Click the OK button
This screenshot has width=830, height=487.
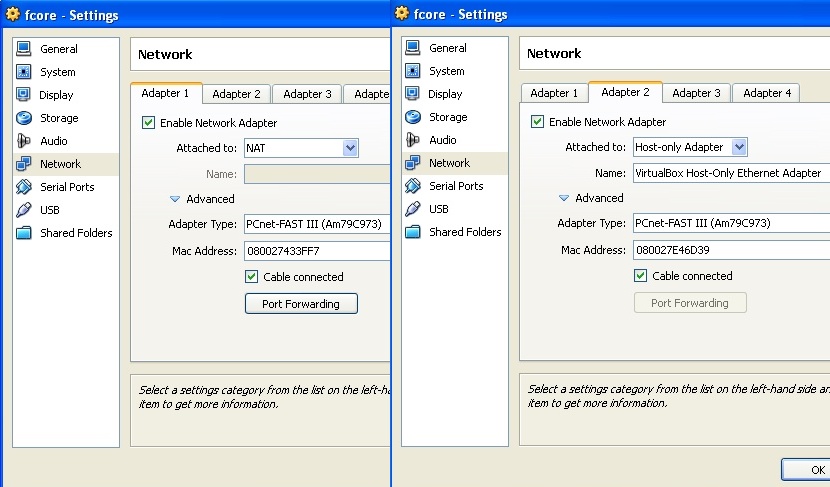click(806, 470)
